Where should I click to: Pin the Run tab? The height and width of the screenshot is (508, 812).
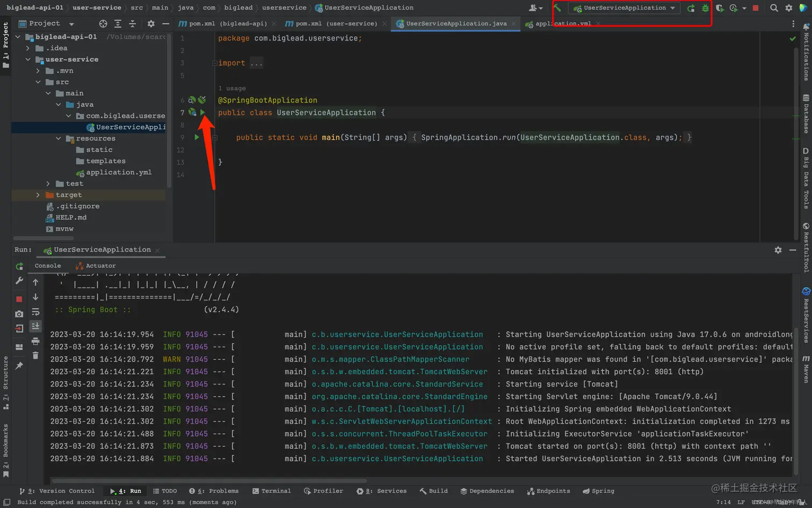click(x=19, y=366)
